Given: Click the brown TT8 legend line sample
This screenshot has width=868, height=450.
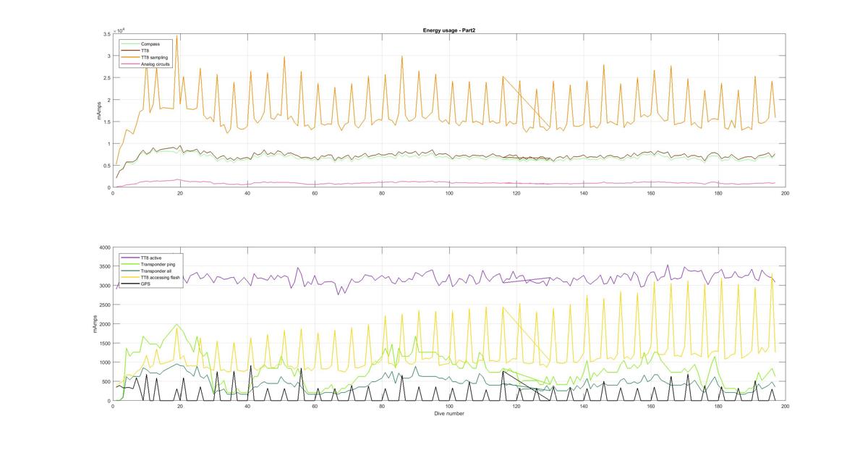Looking at the screenshot, I should click(131, 51).
